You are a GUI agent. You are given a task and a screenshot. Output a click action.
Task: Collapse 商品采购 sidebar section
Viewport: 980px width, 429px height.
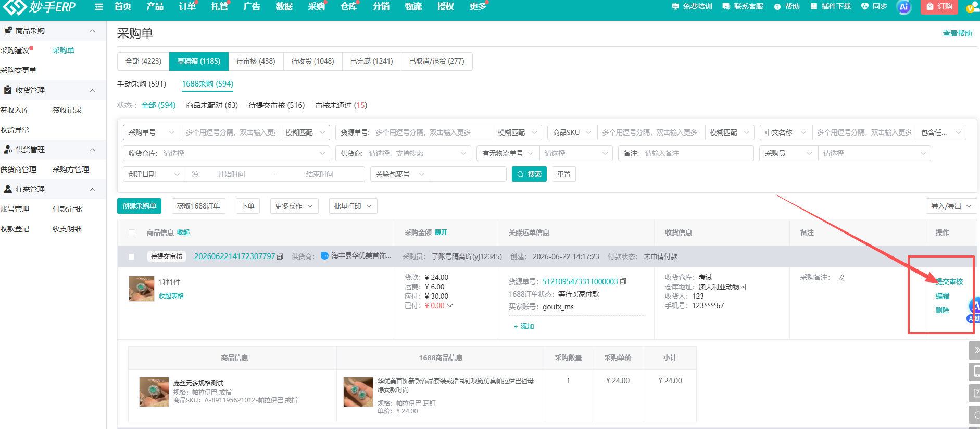coord(92,31)
